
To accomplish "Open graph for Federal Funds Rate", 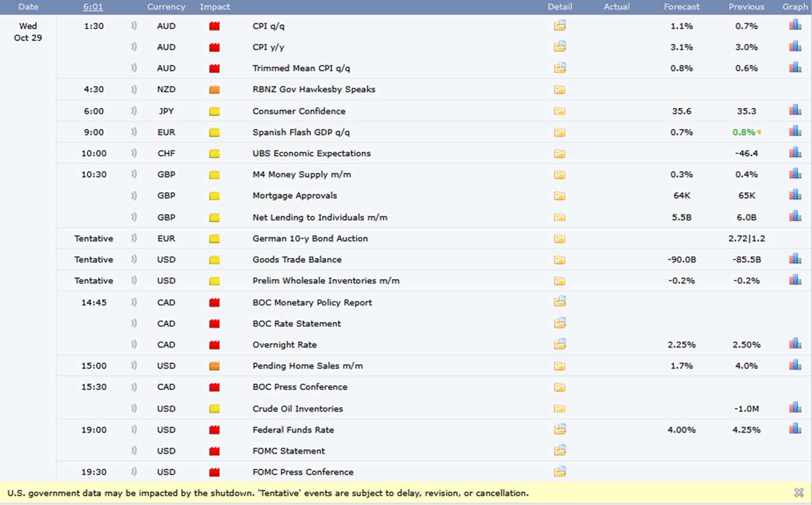I will tap(795, 429).
